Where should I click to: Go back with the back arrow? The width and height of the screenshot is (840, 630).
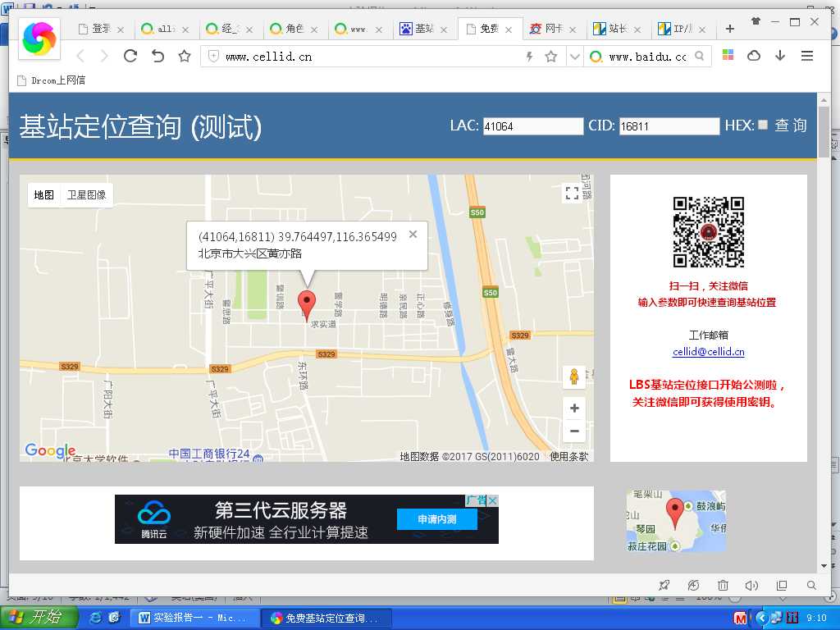click(80, 56)
